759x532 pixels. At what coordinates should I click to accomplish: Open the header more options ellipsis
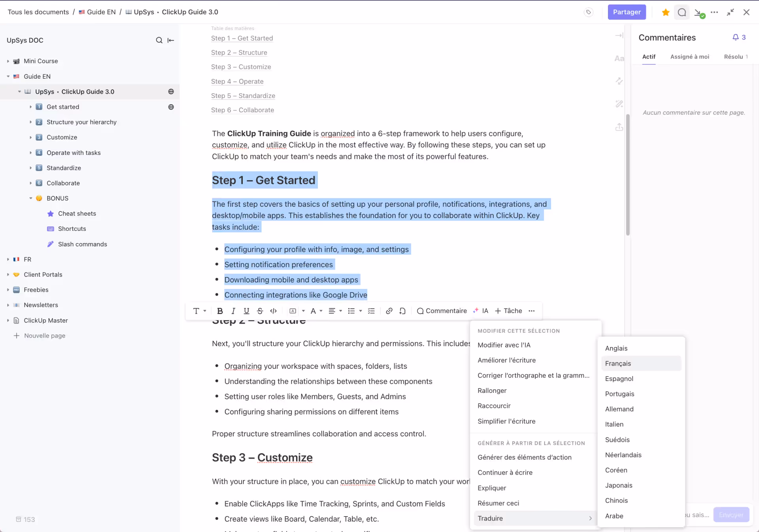pos(714,12)
